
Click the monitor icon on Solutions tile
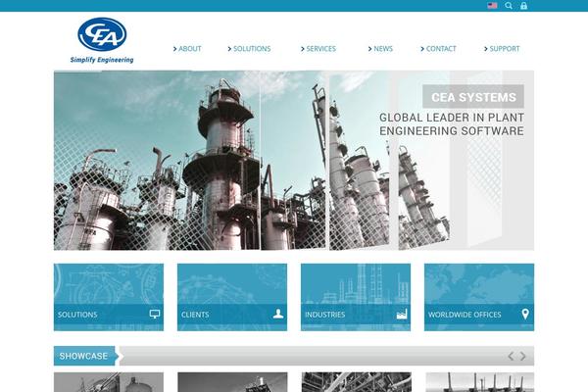[155, 314]
